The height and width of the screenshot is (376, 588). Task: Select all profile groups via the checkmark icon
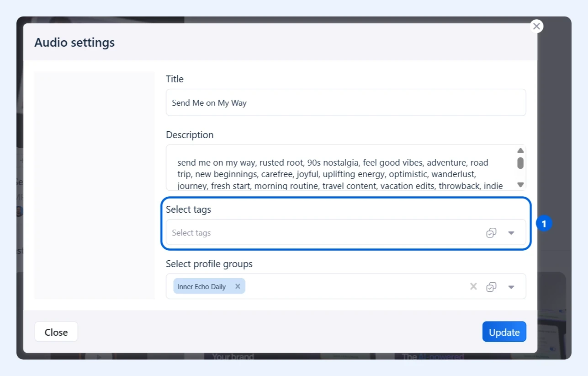click(x=491, y=287)
